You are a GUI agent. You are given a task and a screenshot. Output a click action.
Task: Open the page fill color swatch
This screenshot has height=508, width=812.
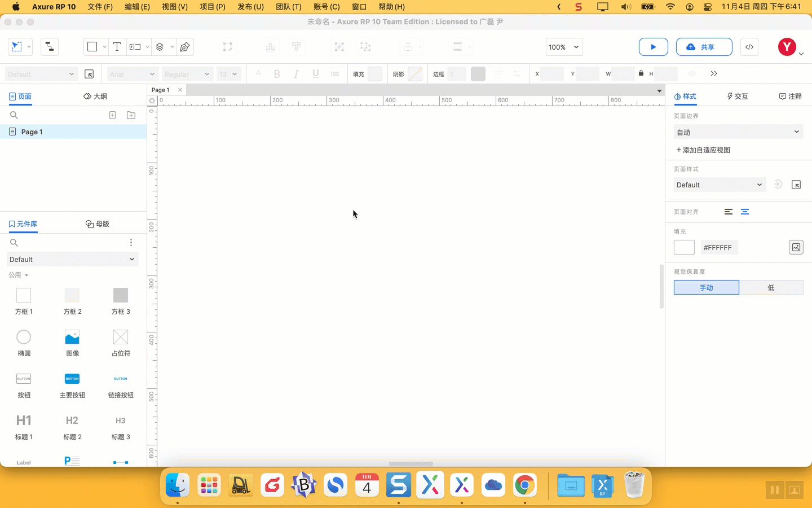click(684, 247)
